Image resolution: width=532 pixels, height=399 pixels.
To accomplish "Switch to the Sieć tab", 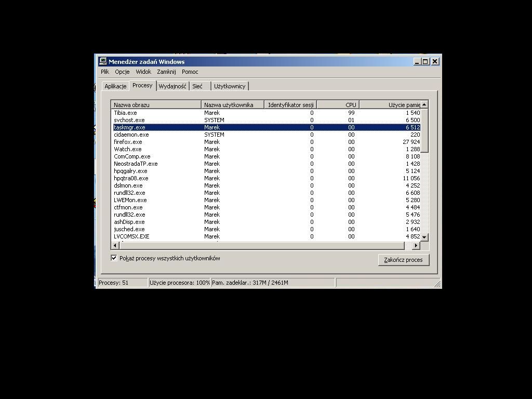I will [x=200, y=86].
